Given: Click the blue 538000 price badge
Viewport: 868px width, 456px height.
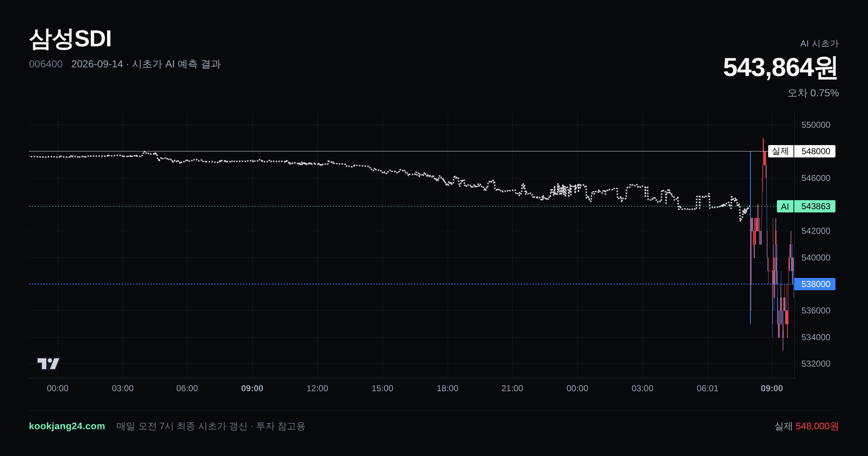Looking at the screenshot, I should [815, 284].
